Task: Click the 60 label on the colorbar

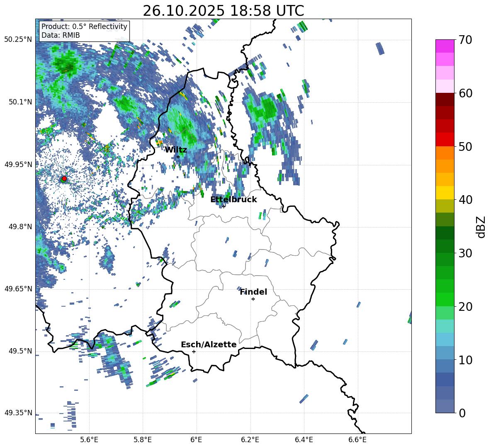Action: tap(465, 93)
